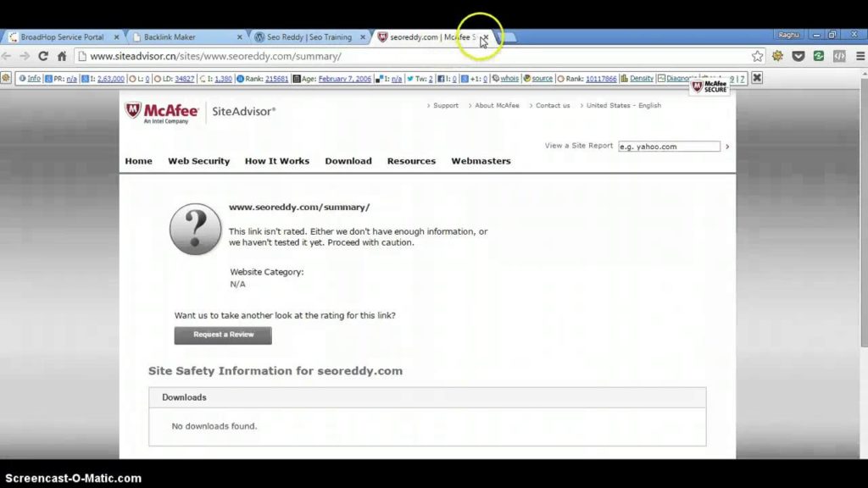
Task: Click the Bing I 1,380 value
Action: click(223, 79)
